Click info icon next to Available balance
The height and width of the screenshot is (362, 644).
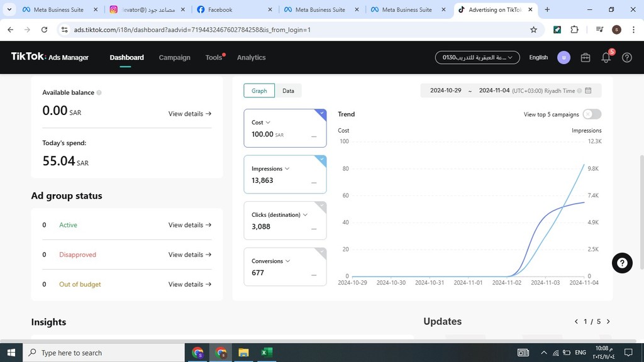pos(99,93)
